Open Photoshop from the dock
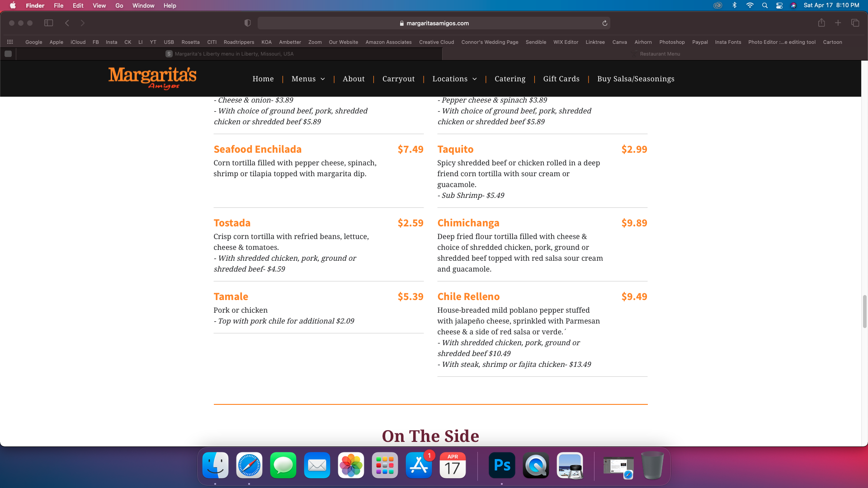This screenshot has height=488, width=868. click(502, 465)
